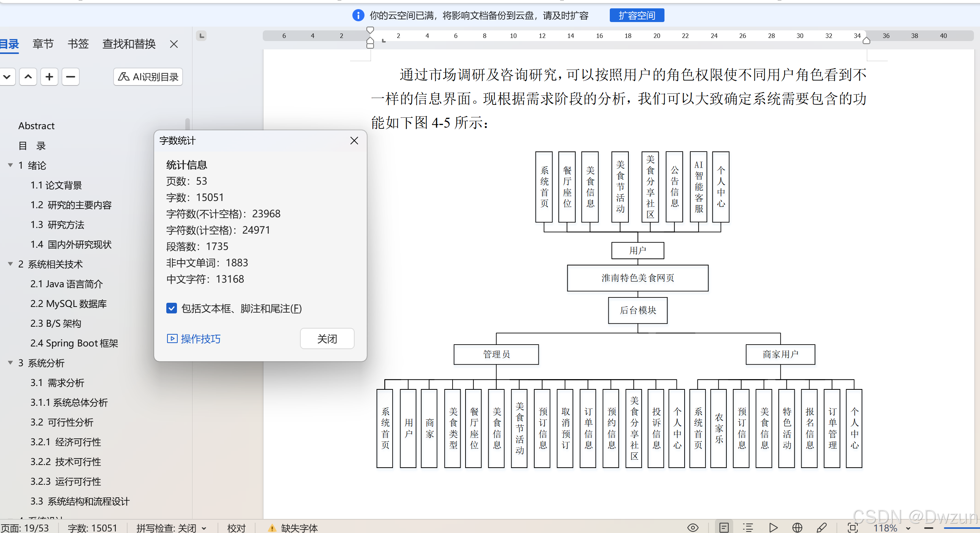Go to 3.2.3 运行可行性 heading
The height and width of the screenshot is (533, 980).
[66, 482]
